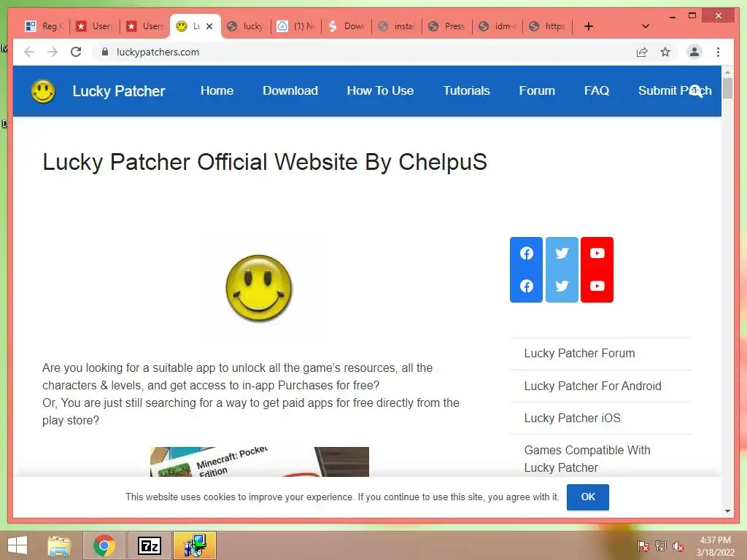Click the browser forward arrow

pyautogui.click(x=53, y=52)
